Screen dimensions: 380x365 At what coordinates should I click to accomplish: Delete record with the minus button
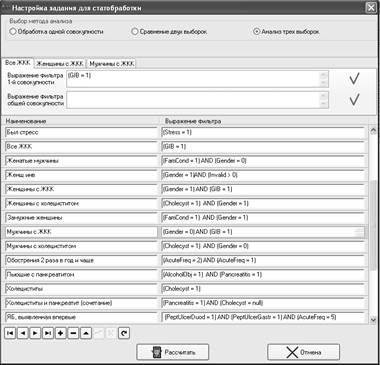point(73,333)
